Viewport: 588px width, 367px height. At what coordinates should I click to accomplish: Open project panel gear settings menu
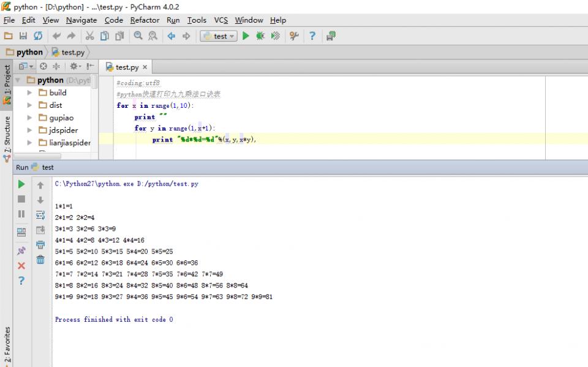75,66
